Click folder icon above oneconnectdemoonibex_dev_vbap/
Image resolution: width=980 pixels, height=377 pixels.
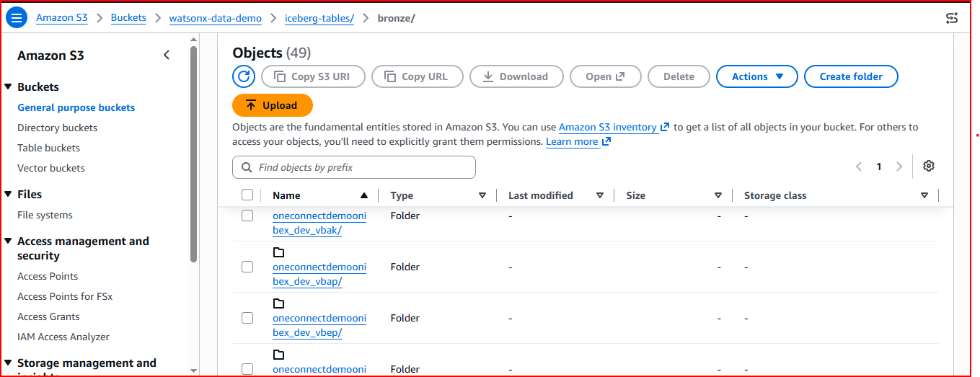tap(279, 252)
